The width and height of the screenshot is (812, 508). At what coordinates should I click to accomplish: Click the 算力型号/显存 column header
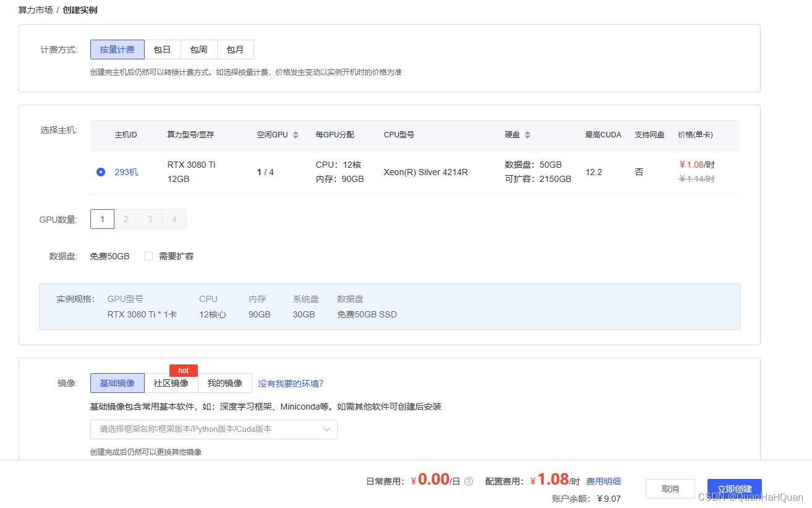[x=190, y=135]
